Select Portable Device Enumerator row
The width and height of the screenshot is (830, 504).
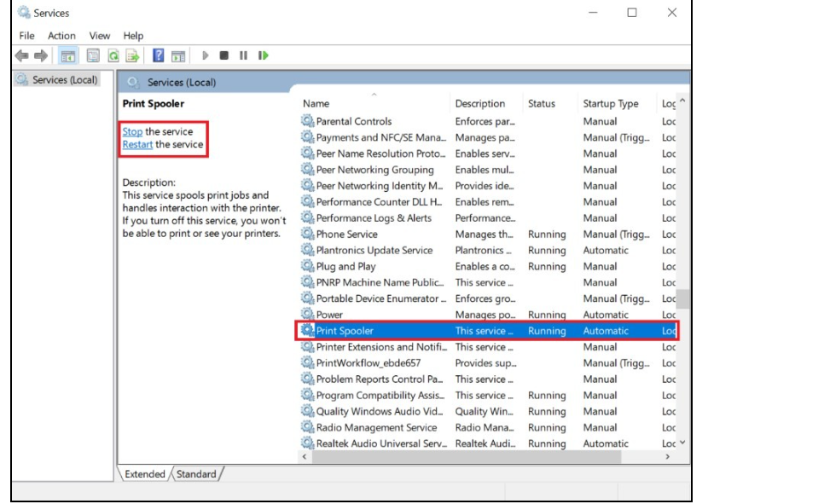pos(488,298)
